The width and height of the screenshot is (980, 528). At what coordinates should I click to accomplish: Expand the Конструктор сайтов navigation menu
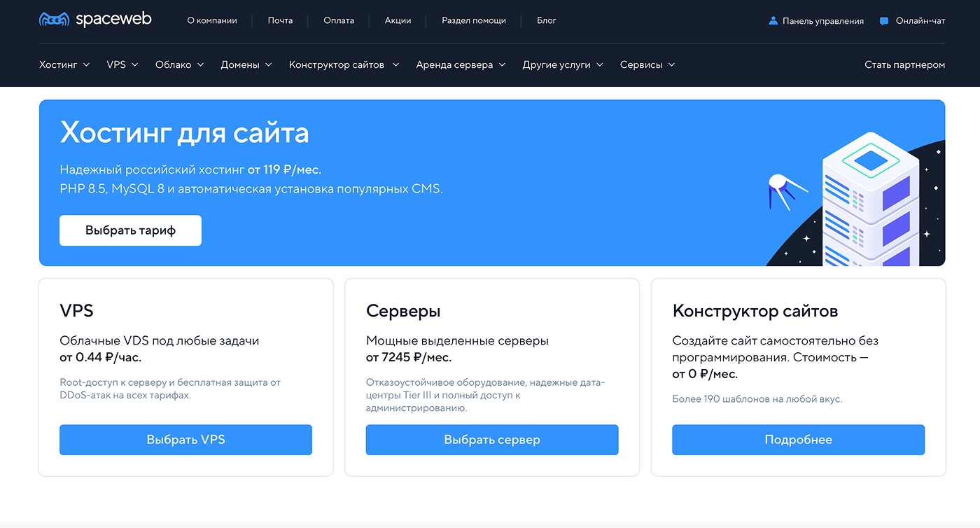pos(344,64)
